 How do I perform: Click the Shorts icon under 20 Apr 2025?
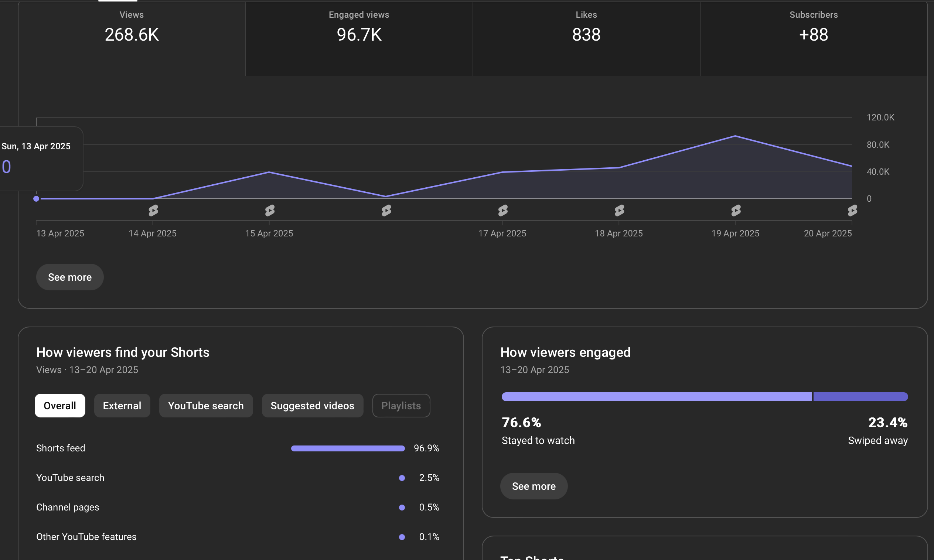(x=852, y=210)
